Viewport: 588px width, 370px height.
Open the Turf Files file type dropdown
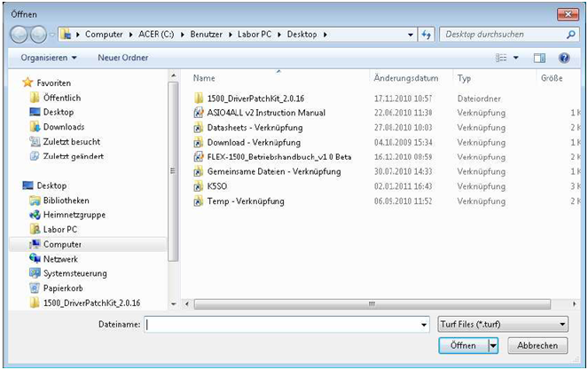502,325
